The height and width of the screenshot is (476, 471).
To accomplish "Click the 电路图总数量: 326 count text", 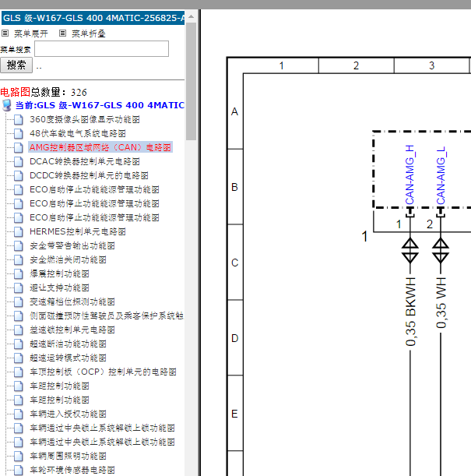I will (44, 92).
